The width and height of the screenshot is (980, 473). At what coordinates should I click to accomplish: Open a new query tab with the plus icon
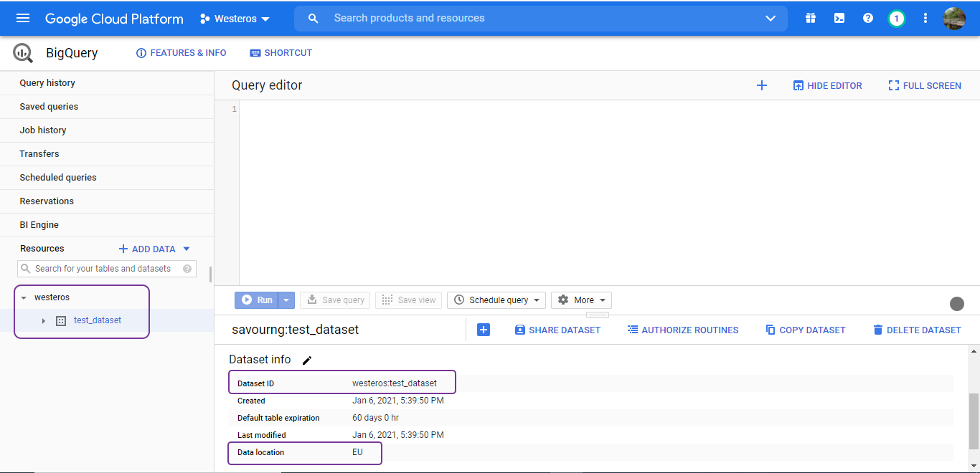click(762, 85)
